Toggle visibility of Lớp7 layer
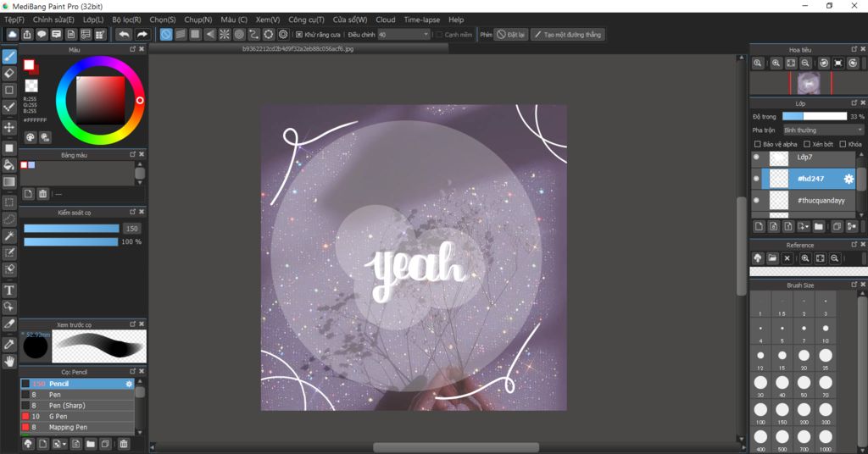Image resolution: width=868 pixels, height=454 pixels. tap(756, 158)
